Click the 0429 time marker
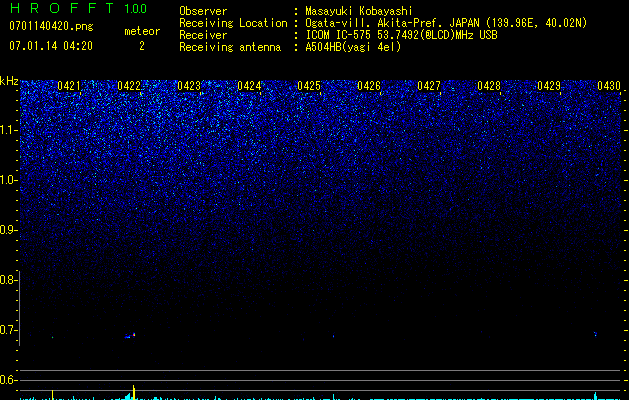The image size is (629, 400). click(549, 86)
